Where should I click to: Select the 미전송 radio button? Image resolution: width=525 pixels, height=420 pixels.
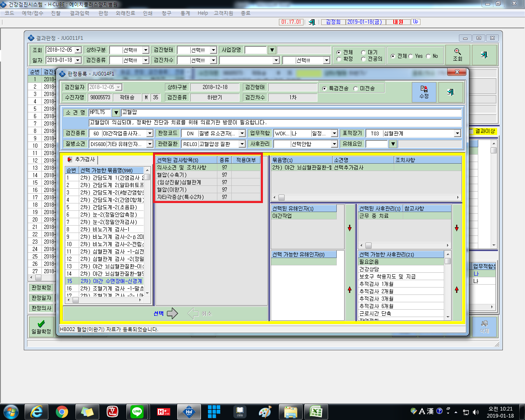pyautogui.click(x=356, y=88)
